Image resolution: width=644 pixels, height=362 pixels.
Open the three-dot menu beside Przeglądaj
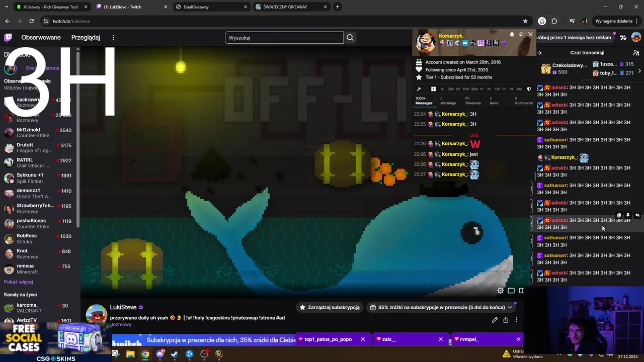click(x=113, y=38)
